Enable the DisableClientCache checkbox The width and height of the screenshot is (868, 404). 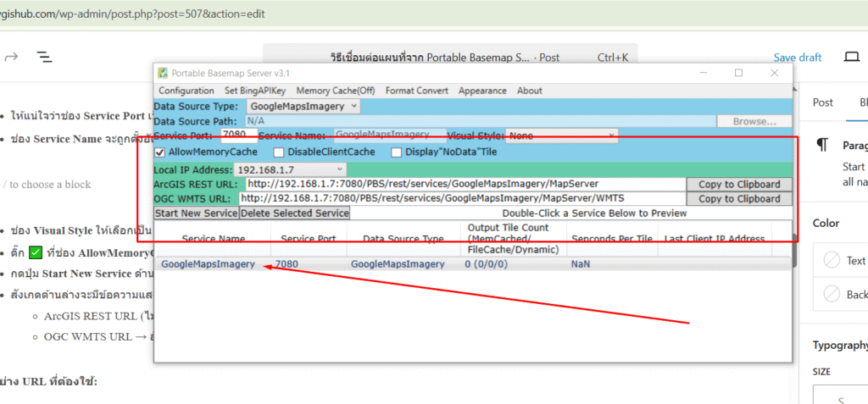click(279, 152)
